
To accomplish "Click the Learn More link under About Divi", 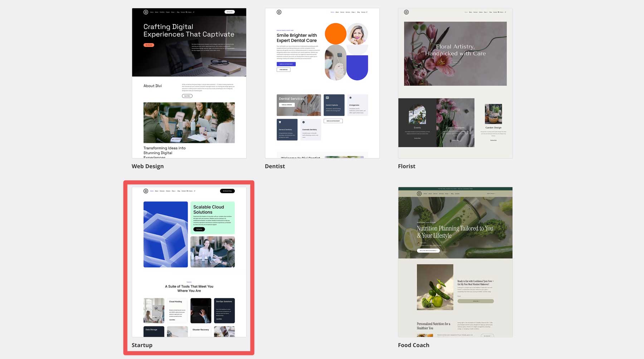I will [187, 96].
